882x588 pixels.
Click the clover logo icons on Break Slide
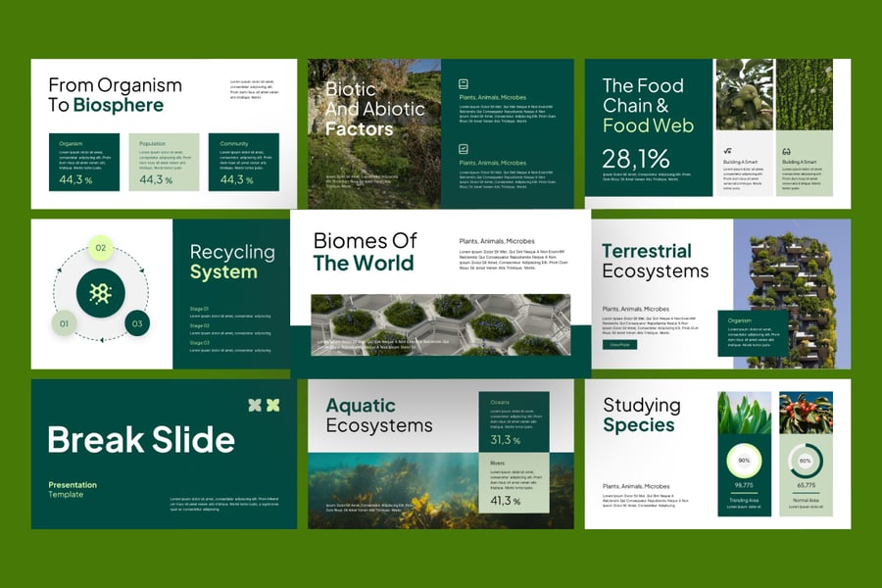264,405
